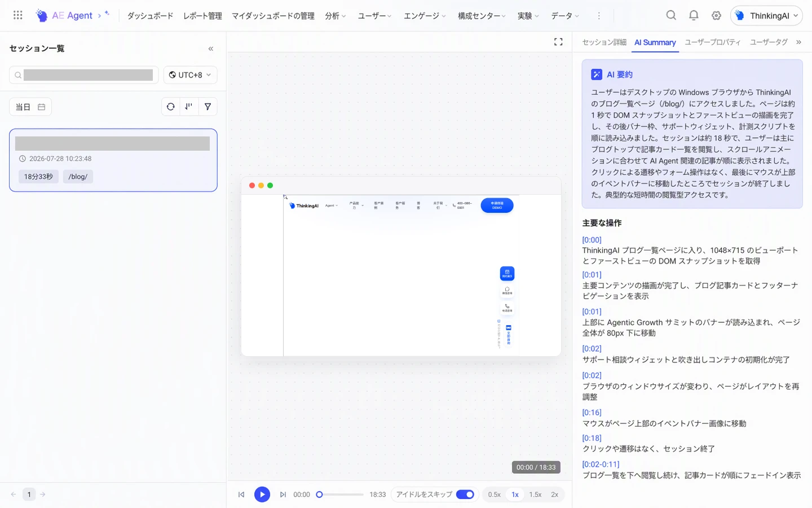The width and height of the screenshot is (812, 508).
Task: Expand the 構成センター menu
Action: point(482,16)
